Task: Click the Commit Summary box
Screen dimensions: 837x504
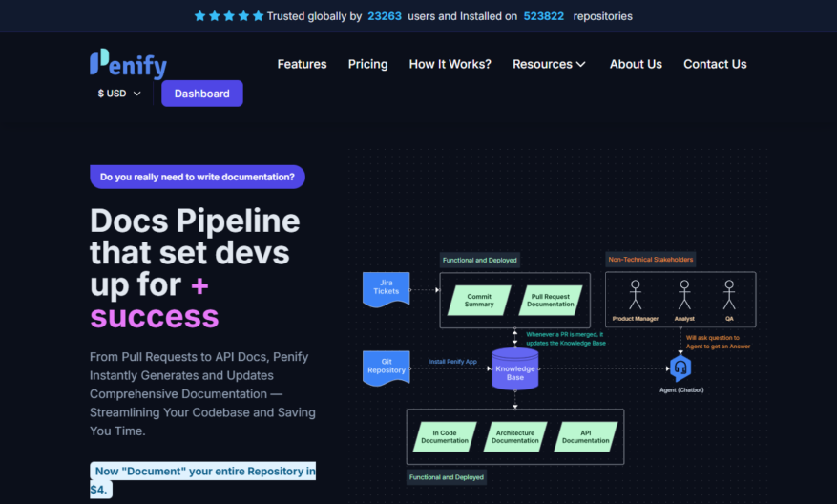Action: point(479,300)
